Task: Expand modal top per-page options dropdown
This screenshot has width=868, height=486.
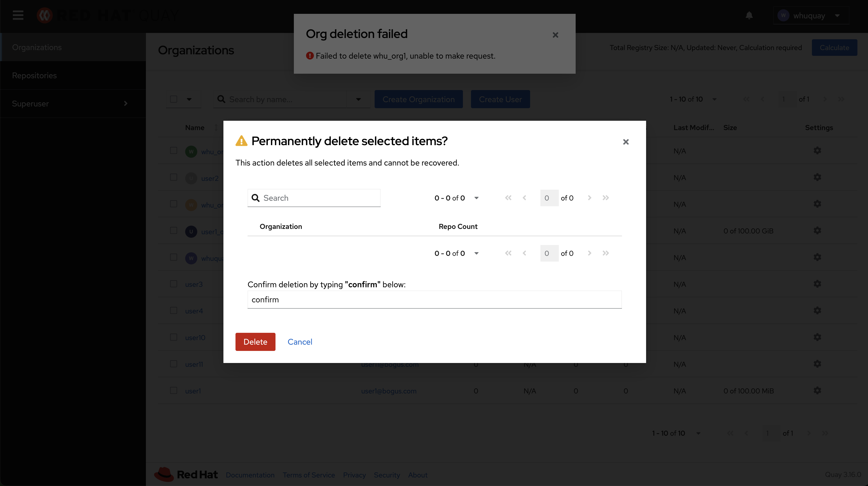Action: [477, 198]
